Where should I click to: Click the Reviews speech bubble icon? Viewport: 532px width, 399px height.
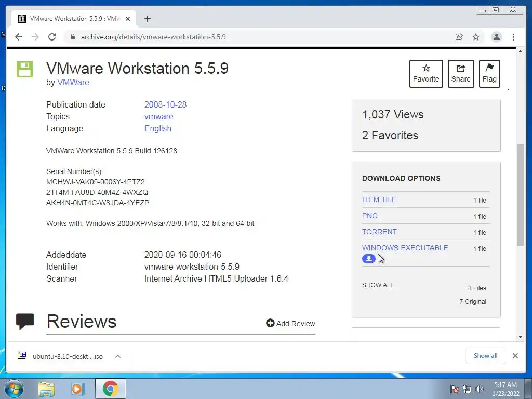pyautogui.click(x=25, y=322)
